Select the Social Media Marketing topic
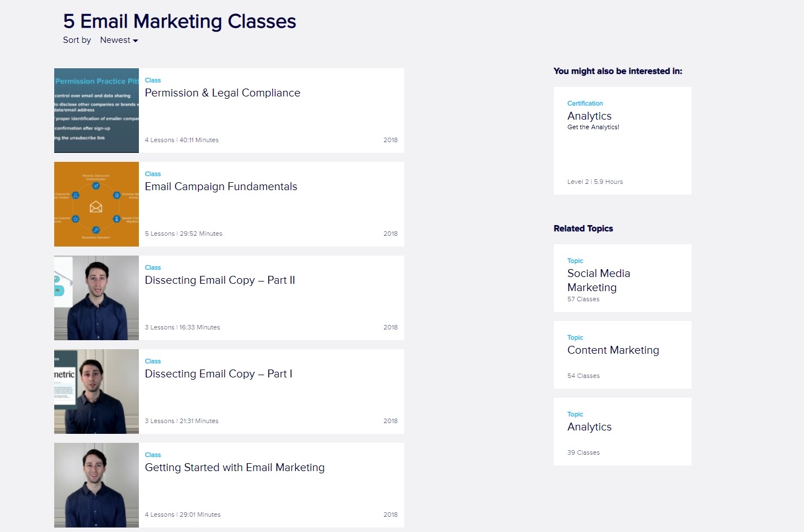The width and height of the screenshot is (804, 532). click(x=598, y=280)
